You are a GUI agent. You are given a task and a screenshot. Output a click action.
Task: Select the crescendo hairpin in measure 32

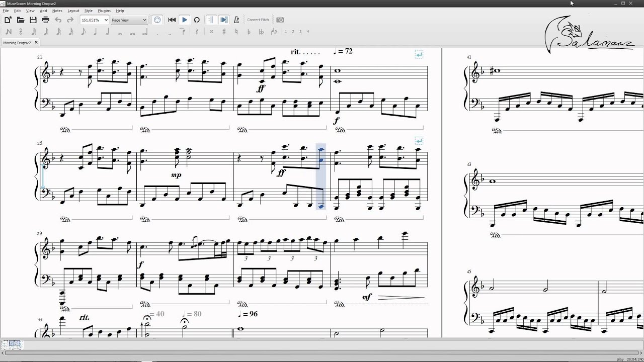coord(401,298)
